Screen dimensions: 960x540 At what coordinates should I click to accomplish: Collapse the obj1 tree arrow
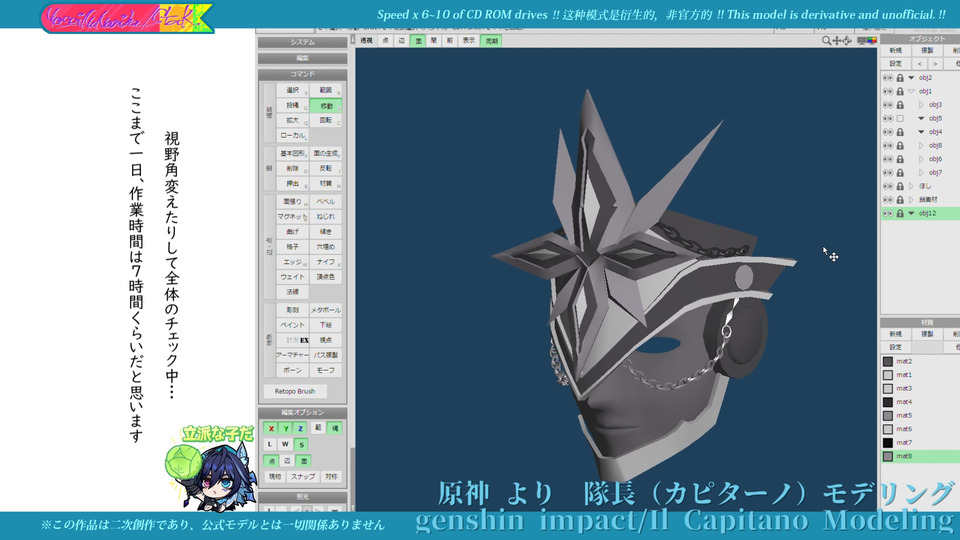coord(911,91)
